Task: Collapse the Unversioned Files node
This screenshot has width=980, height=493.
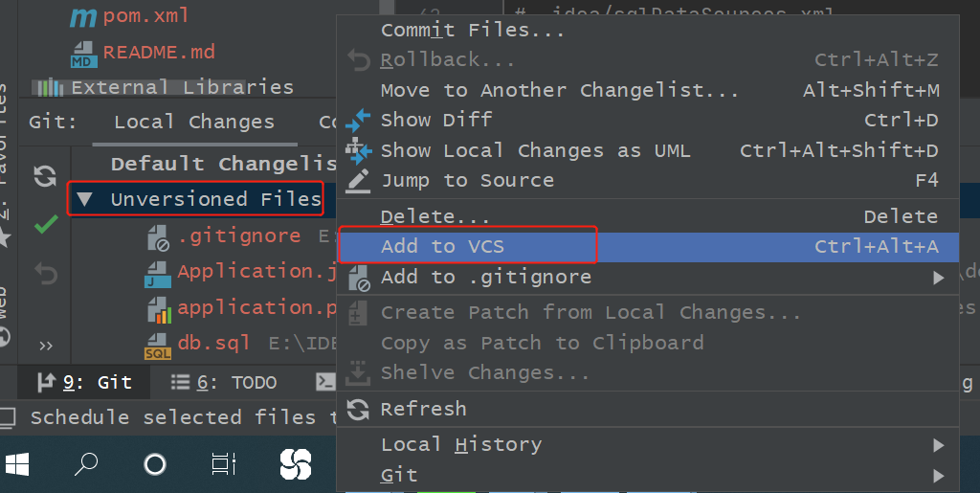Action: tap(85, 199)
